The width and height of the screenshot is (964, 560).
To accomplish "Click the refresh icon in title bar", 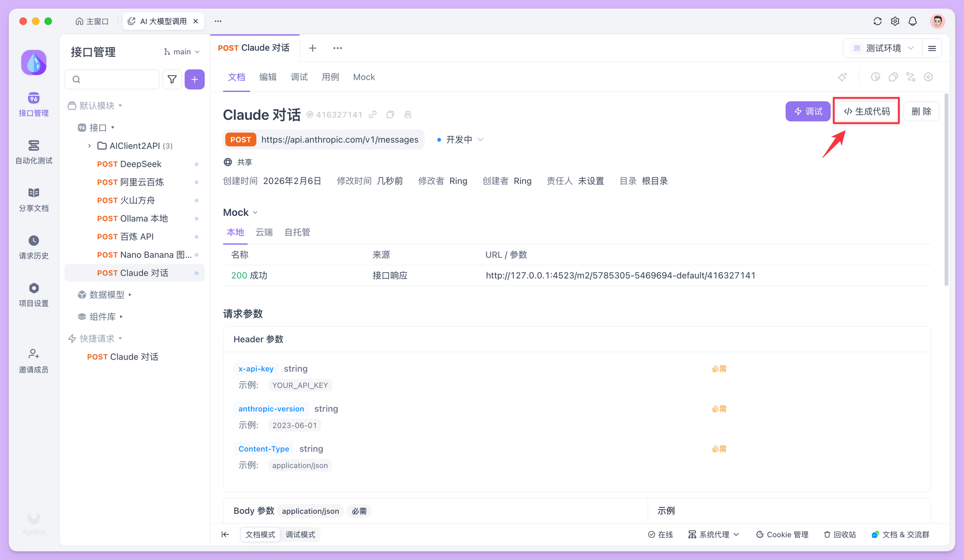I will pos(877,21).
